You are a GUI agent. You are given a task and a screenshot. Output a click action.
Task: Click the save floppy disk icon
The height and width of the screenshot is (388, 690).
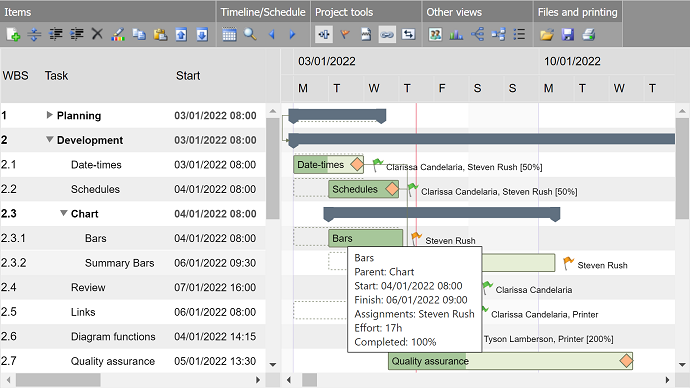[568, 34]
